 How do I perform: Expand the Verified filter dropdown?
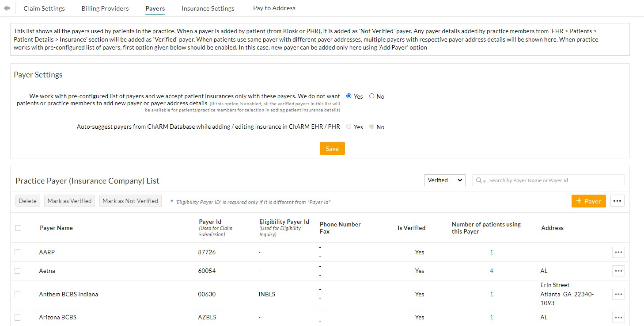444,180
